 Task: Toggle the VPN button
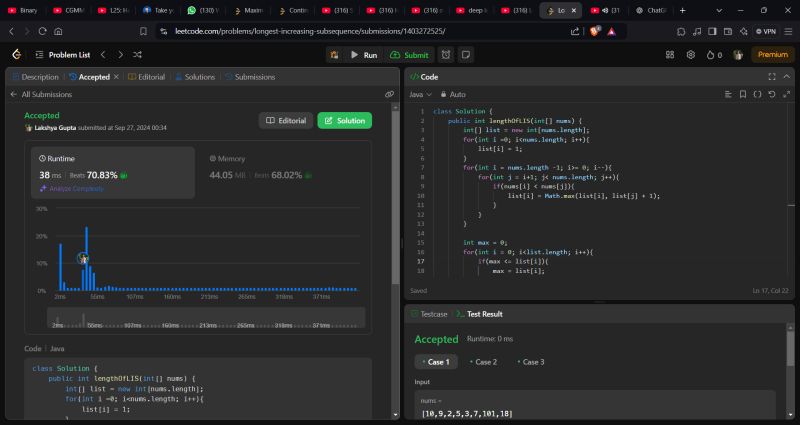point(766,31)
